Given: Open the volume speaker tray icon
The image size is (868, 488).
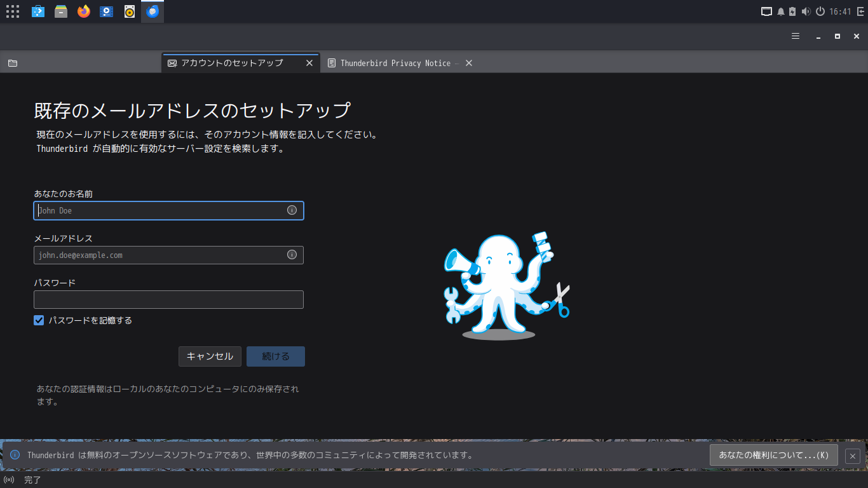Looking at the screenshot, I should tap(806, 11).
